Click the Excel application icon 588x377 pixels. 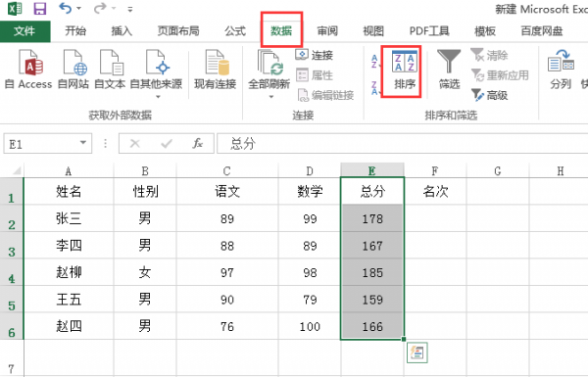(x=15, y=8)
